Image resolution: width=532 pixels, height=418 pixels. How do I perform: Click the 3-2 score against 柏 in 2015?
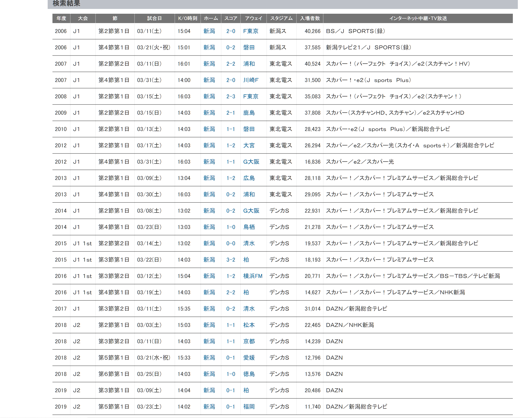coord(231,260)
